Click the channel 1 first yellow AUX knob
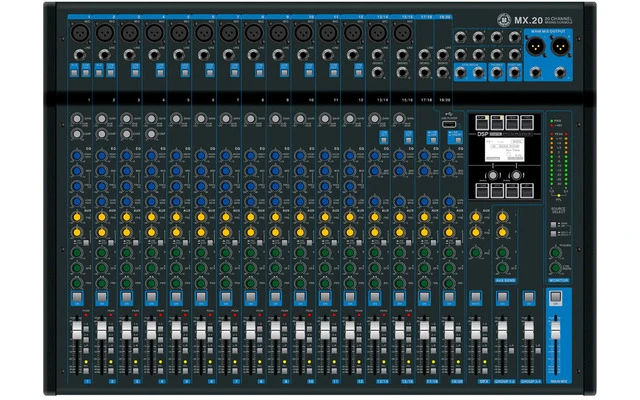This screenshot has width=640, height=400. point(76,217)
